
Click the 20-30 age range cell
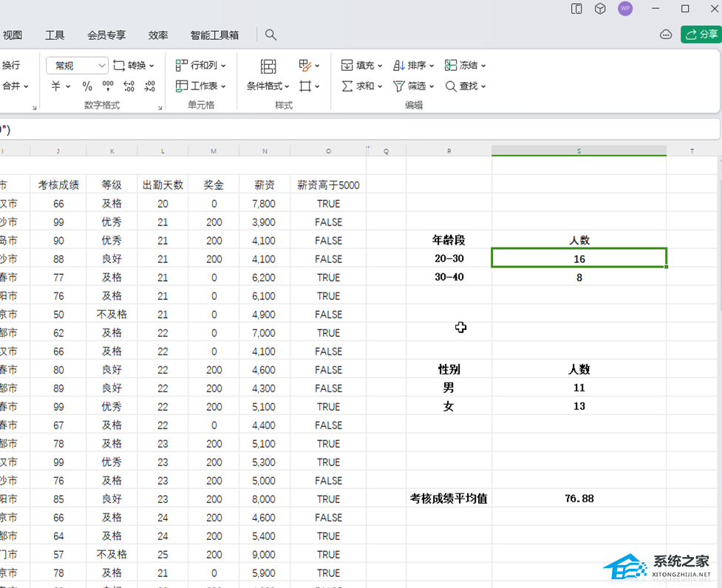(x=449, y=259)
